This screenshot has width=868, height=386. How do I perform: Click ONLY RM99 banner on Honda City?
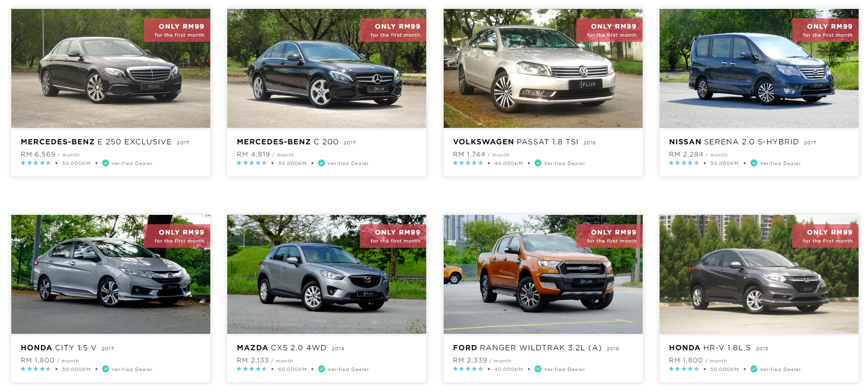(177, 236)
